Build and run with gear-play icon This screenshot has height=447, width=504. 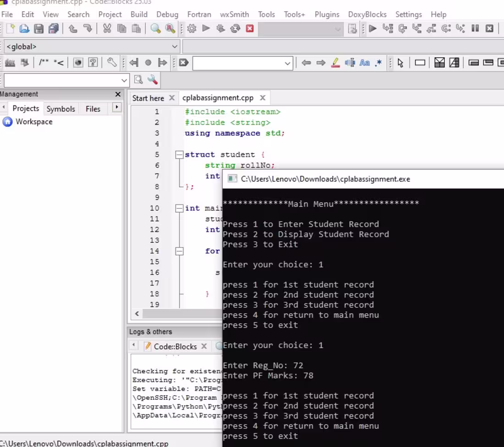pyautogui.click(x=220, y=28)
